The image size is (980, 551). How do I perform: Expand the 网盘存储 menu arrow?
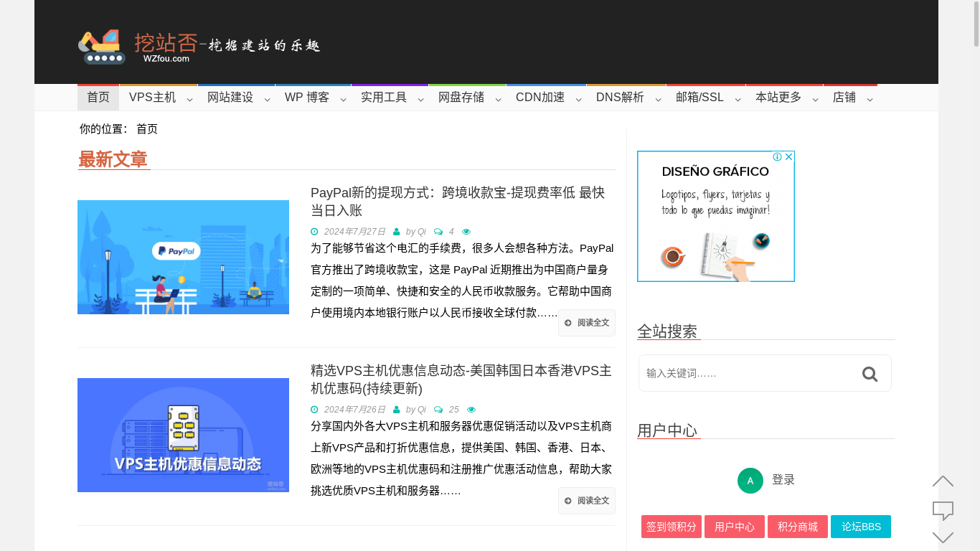[498, 99]
